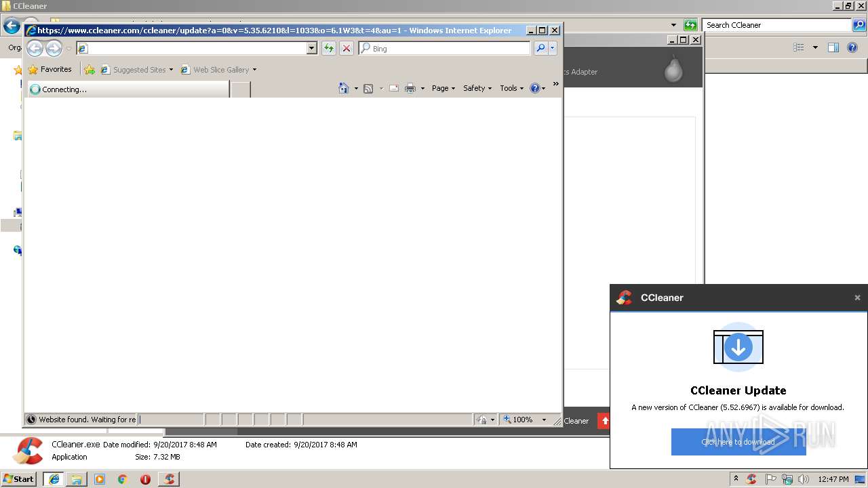Image resolution: width=868 pixels, height=488 pixels.
Task: Launch Chrome from the taskbar
Action: pos(122,479)
